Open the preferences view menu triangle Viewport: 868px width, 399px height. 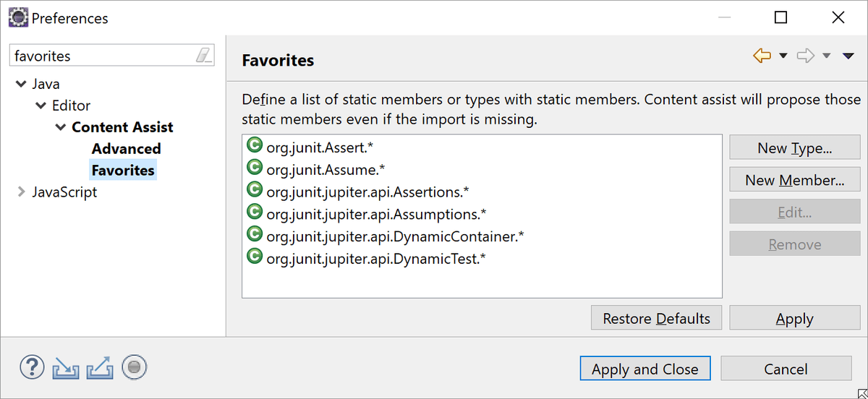coord(848,56)
